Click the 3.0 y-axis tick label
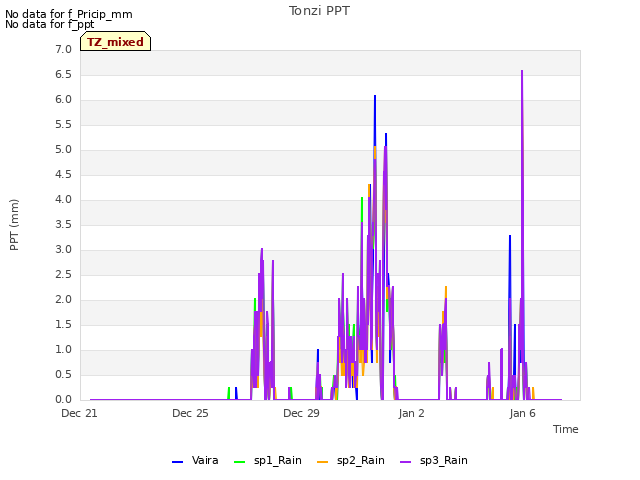The width and height of the screenshot is (640, 480). click(63, 249)
